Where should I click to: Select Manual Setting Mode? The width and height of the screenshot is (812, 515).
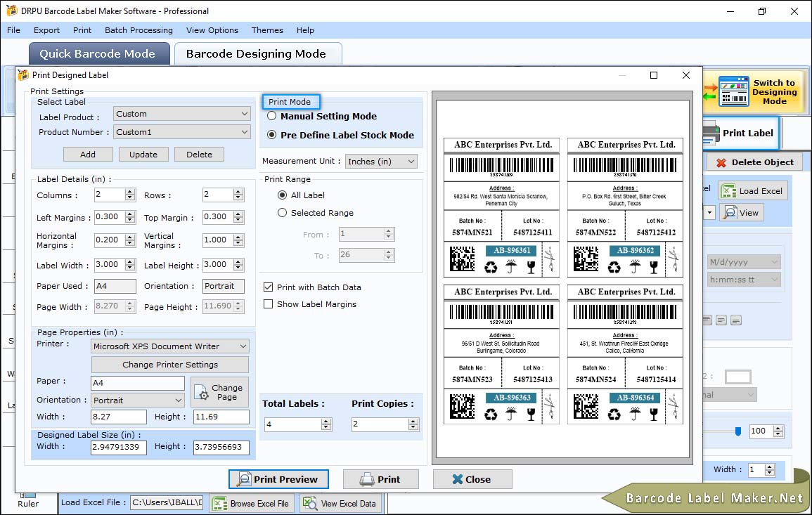(x=271, y=117)
